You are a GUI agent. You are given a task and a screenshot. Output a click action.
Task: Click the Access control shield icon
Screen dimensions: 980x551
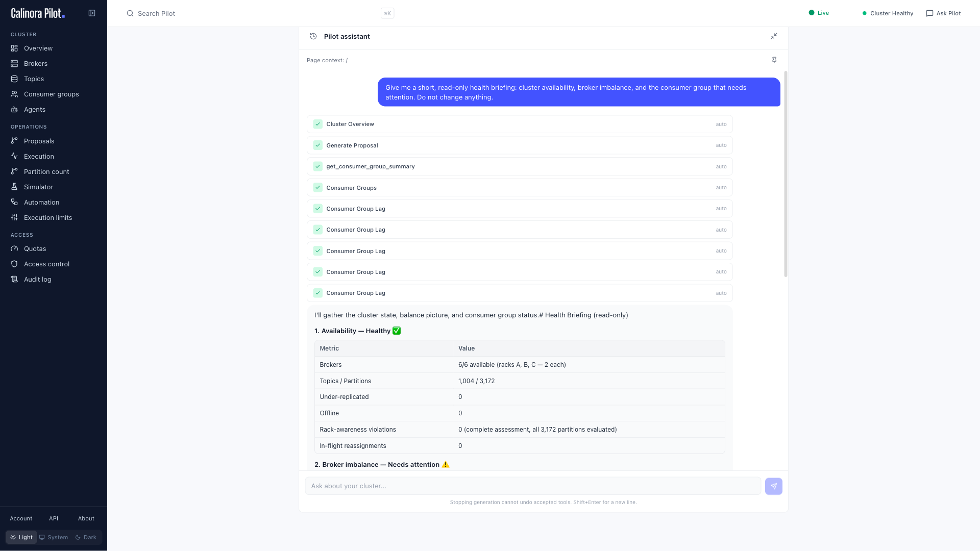coord(14,264)
